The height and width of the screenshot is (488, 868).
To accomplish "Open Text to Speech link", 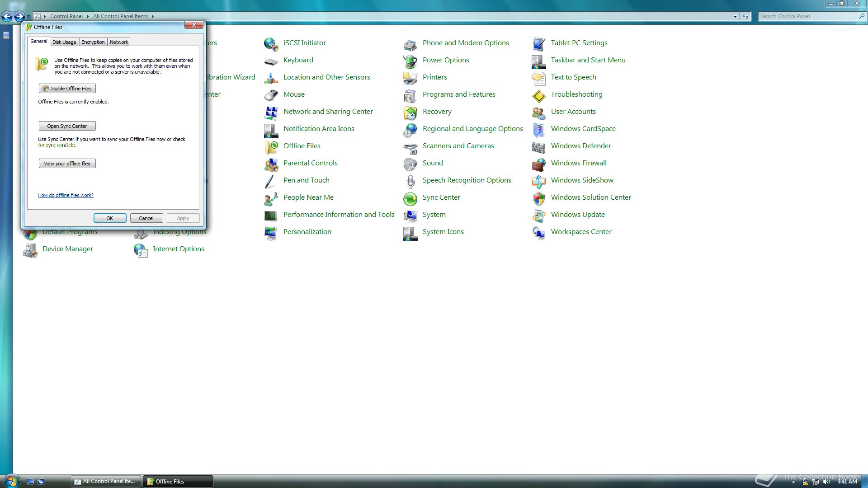I will 573,77.
